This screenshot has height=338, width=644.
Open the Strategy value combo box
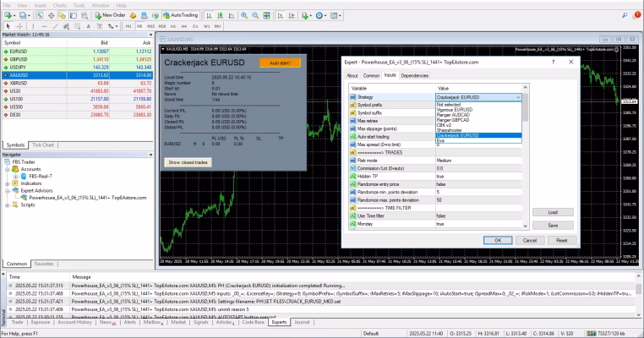[x=478, y=97]
